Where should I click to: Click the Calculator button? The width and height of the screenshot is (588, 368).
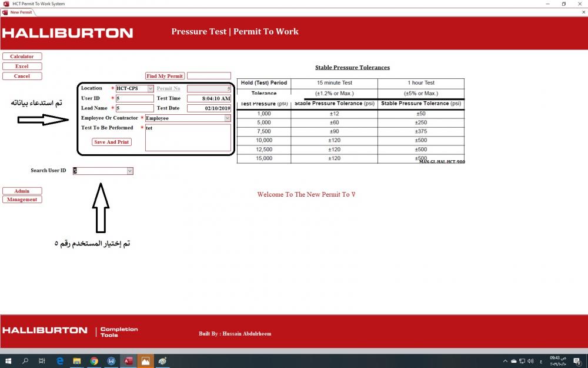22,57
